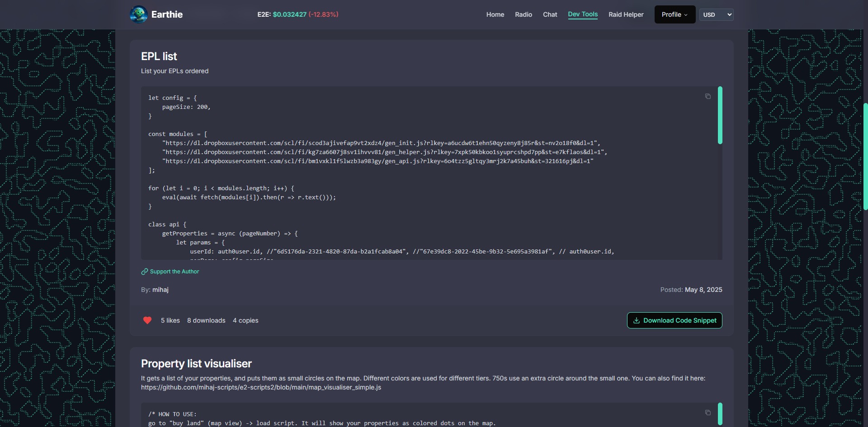Viewport: 868px width, 427px height.
Task: Click Download Code Snippet button
Action: (x=674, y=320)
